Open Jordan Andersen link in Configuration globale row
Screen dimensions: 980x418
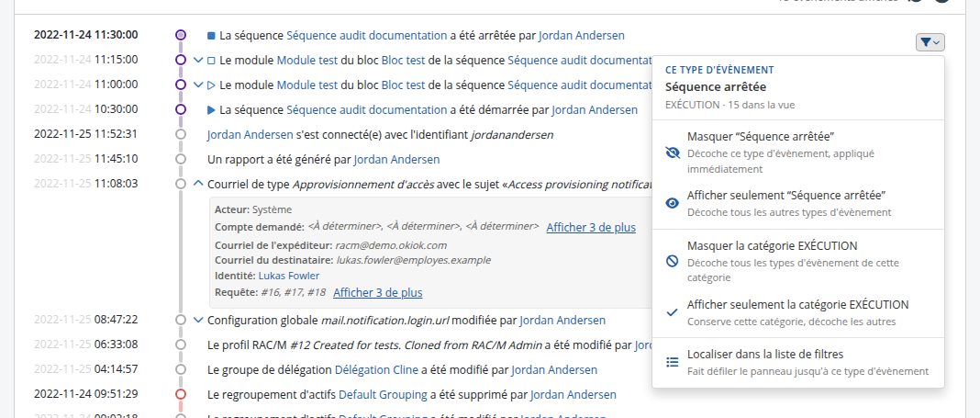(x=562, y=321)
